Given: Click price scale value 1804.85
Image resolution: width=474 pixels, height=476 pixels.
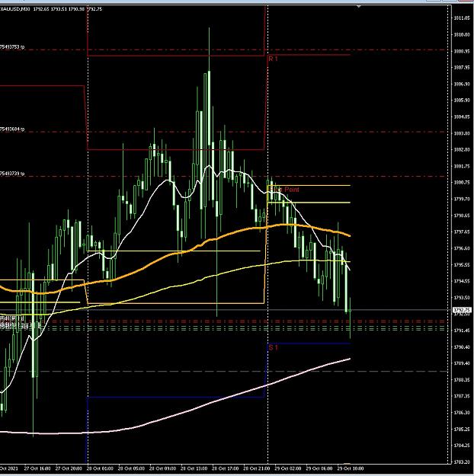Looking at the screenshot, I should [x=462, y=117].
